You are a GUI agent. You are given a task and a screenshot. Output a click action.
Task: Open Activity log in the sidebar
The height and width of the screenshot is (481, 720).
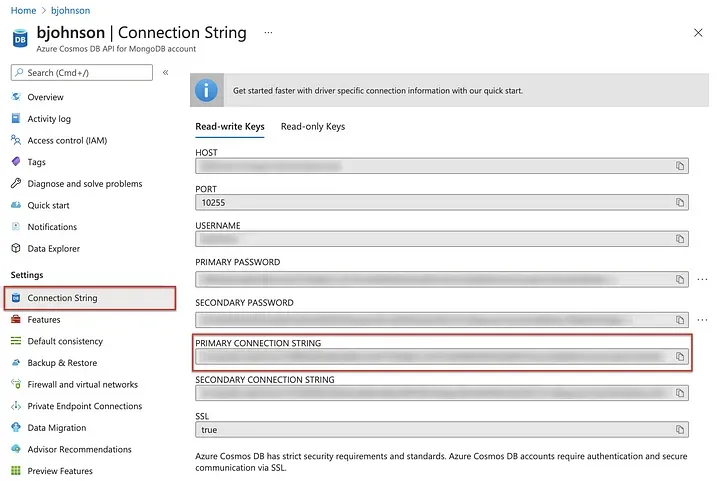point(49,118)
